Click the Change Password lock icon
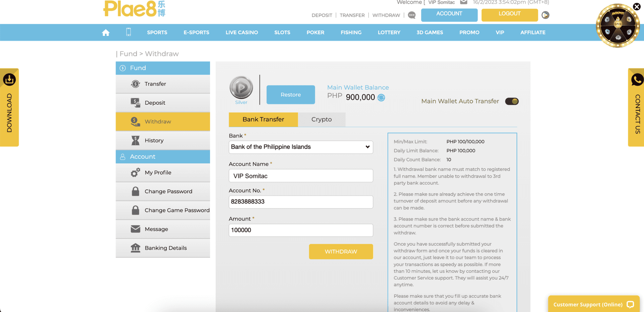The height and width of the screenshot is (312, 644). coord(135,191)
